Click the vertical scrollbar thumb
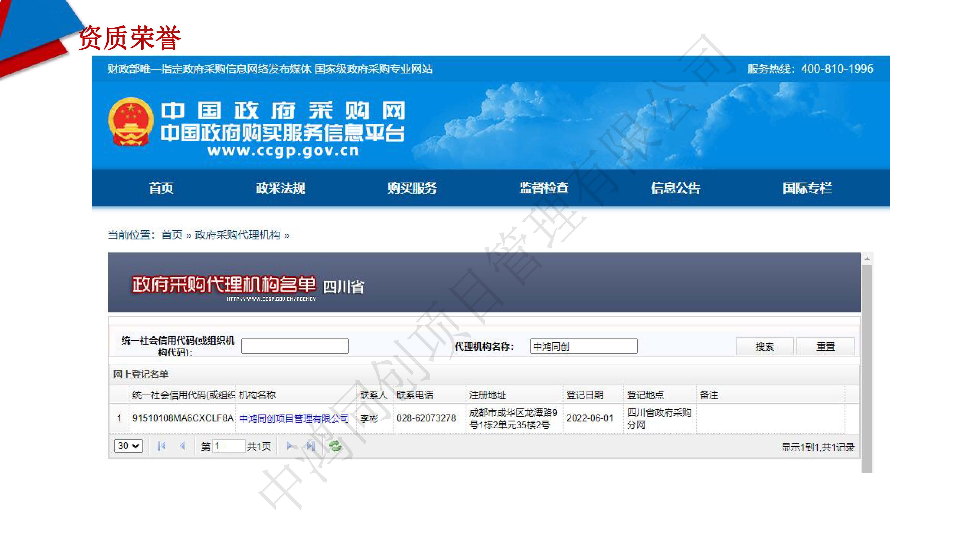This screenshot has width=980, height=553. click(867, 368)
